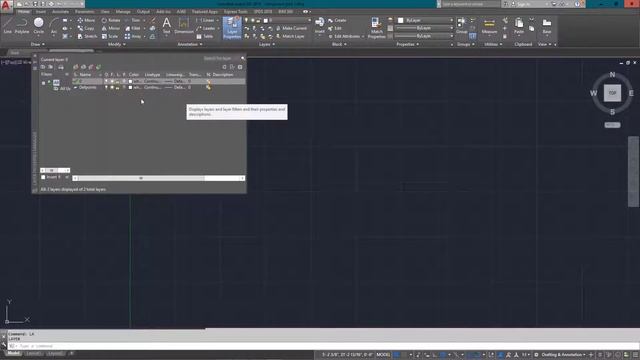The height and width of the screenshot is (360, 640).
Task: Click the ViewCube TOP face
Action: point(612,93)
